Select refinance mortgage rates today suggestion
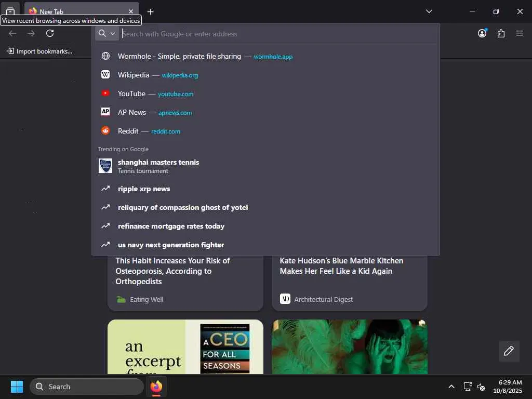The image size is (532, 399). click(x=265, y=226)
